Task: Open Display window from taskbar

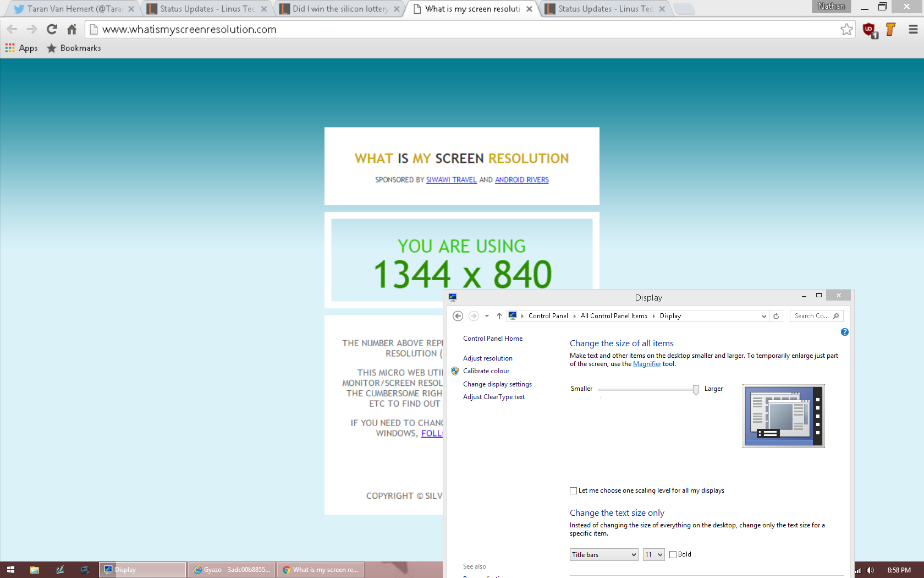Action: click(x=142, y=570)
